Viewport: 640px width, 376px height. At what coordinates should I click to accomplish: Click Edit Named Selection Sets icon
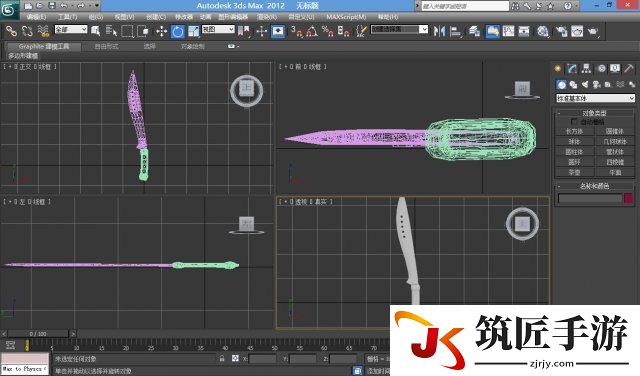point(361,31)
